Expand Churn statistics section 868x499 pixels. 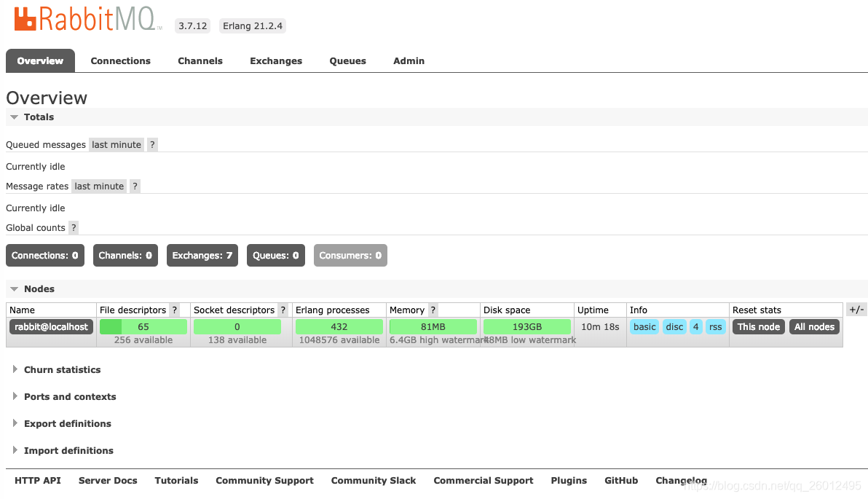click(62, 369)
